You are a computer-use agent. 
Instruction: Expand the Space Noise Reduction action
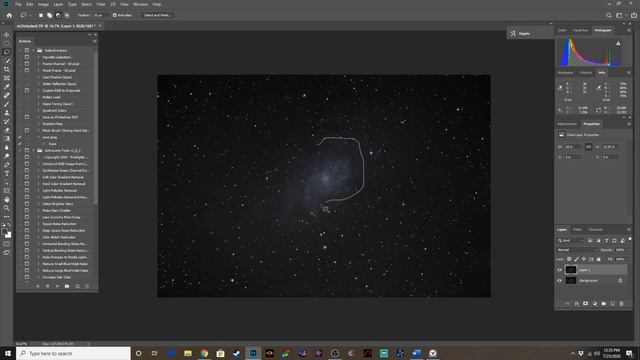pos(39,224)
